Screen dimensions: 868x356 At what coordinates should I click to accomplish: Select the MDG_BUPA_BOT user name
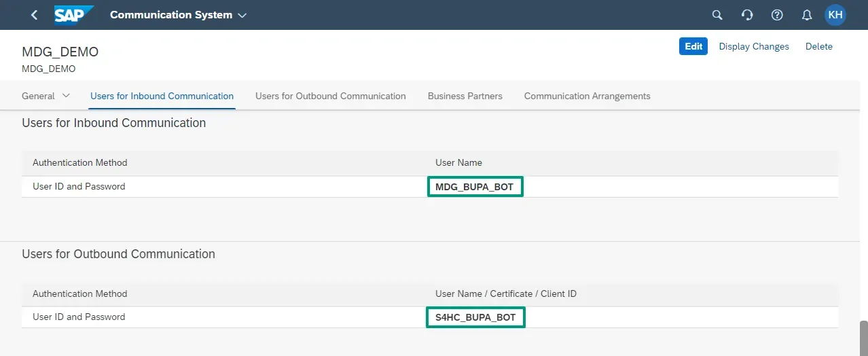pyautogui.click(x=475, y=187)
